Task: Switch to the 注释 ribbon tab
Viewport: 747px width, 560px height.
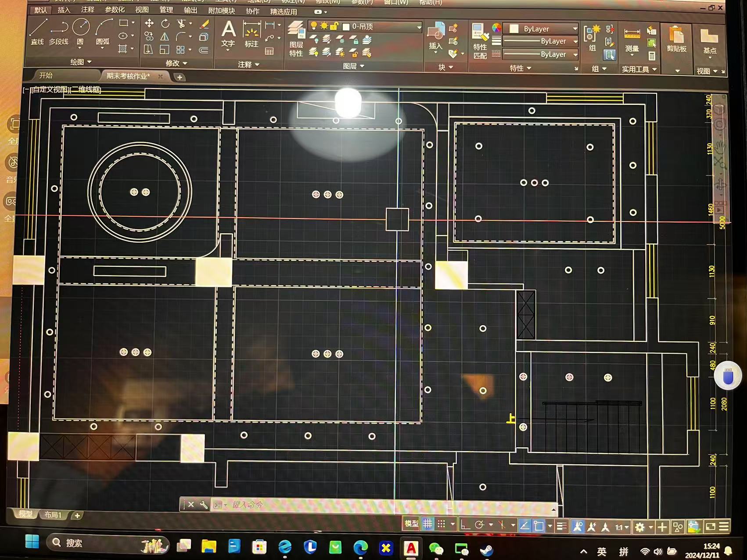Action: 87,10
